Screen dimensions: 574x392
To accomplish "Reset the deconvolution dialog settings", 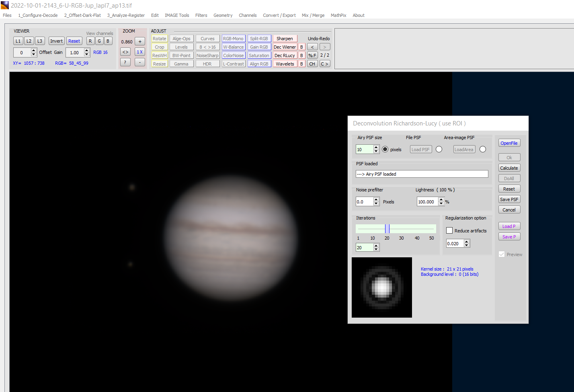I will (509, 189).
